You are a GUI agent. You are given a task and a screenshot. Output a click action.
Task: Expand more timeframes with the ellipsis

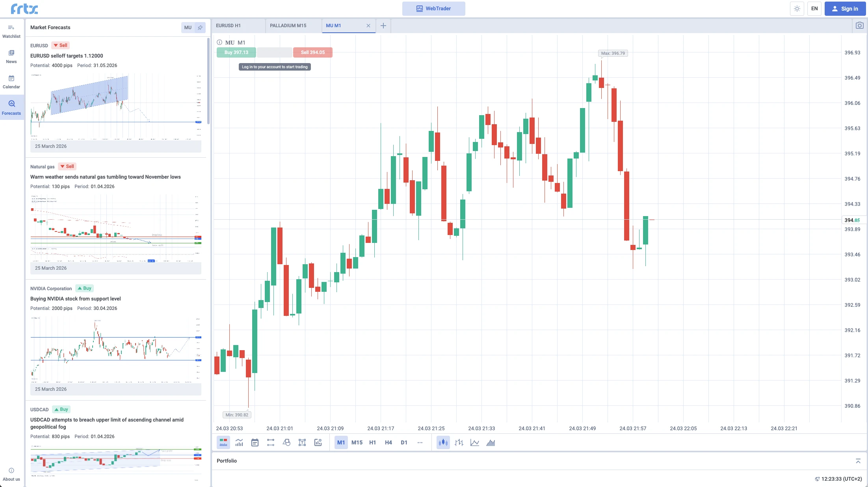pyautogui.click(x=420, y=442)
